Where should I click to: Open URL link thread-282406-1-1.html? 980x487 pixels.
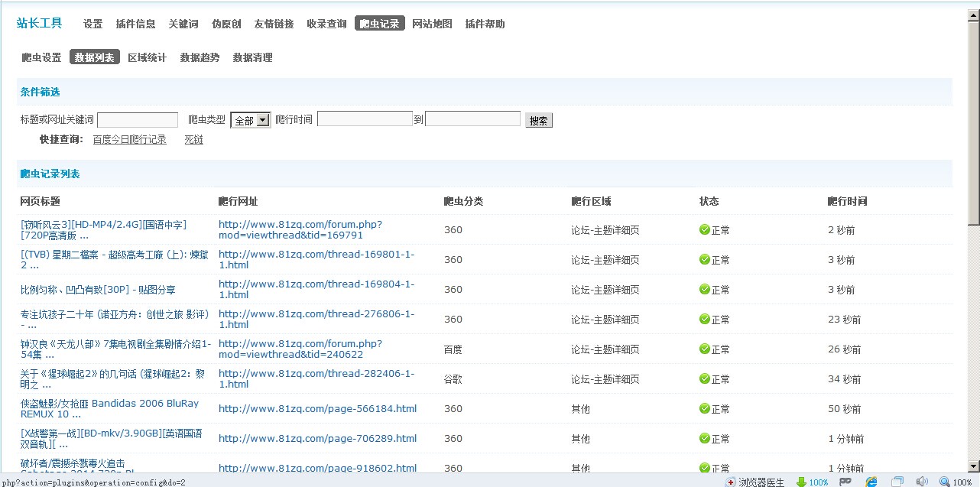316,379
